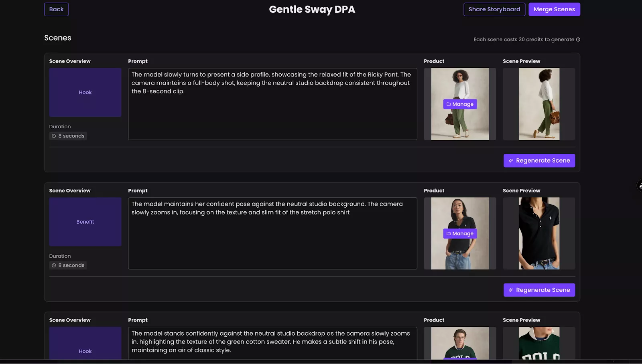642x364 pixels.
Task: Open the green sweater scene preview thumbnail
Action: click(x=538, y=343)
